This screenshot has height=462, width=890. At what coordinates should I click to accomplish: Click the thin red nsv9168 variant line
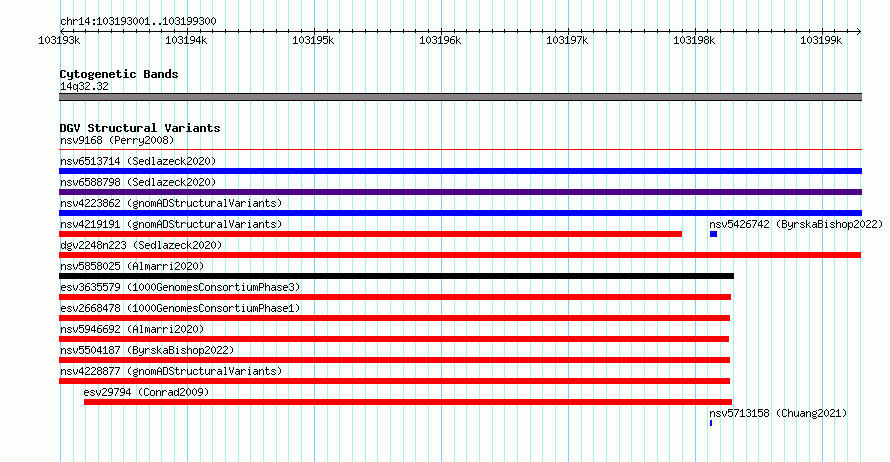click(460, 150)
